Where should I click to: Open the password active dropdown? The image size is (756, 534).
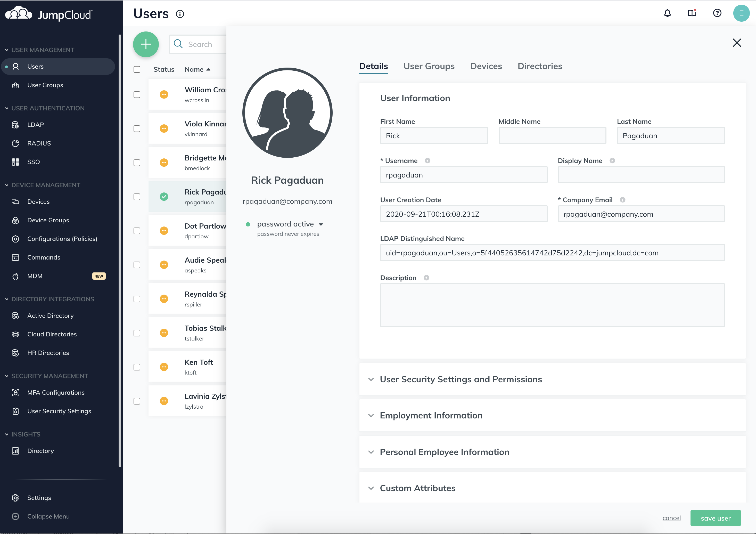click(321, 224)
